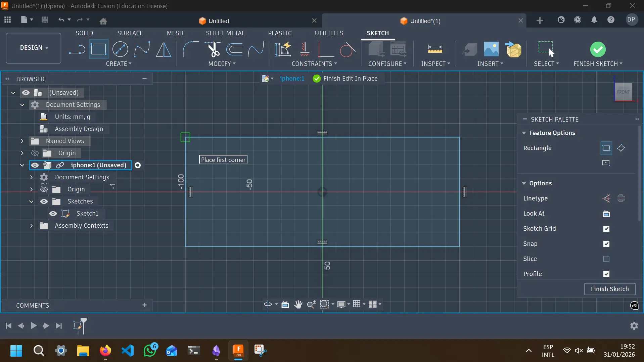Image resolution: width=644 pixels, height=362 pixels.
Task: Switch to the SOLID tab
Action: [84, 33]
